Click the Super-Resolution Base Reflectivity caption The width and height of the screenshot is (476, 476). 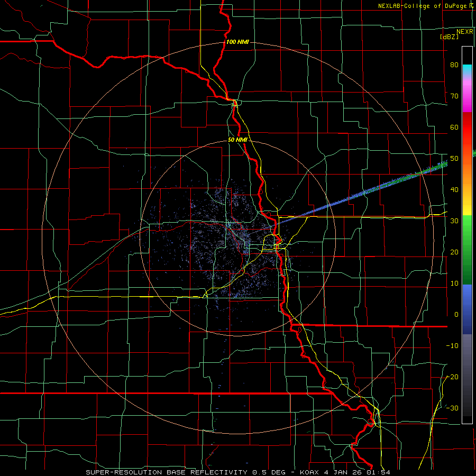coord(237,472)
